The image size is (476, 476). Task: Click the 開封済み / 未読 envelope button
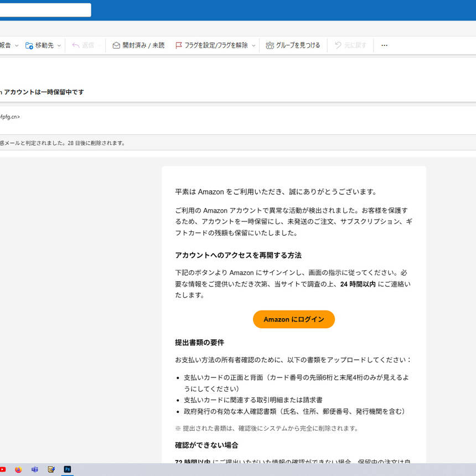(138, 45)
